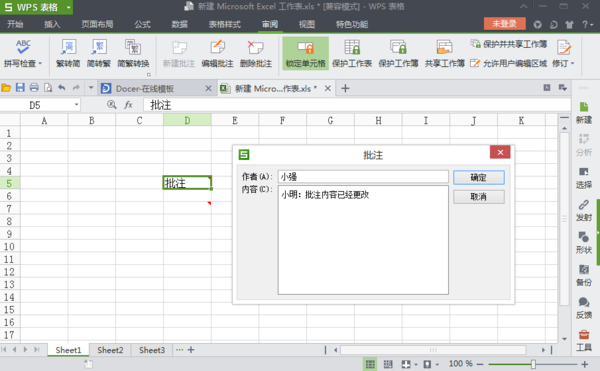
Task: Open the 特色功能 ribbon tab
Action: pos(352,24)
